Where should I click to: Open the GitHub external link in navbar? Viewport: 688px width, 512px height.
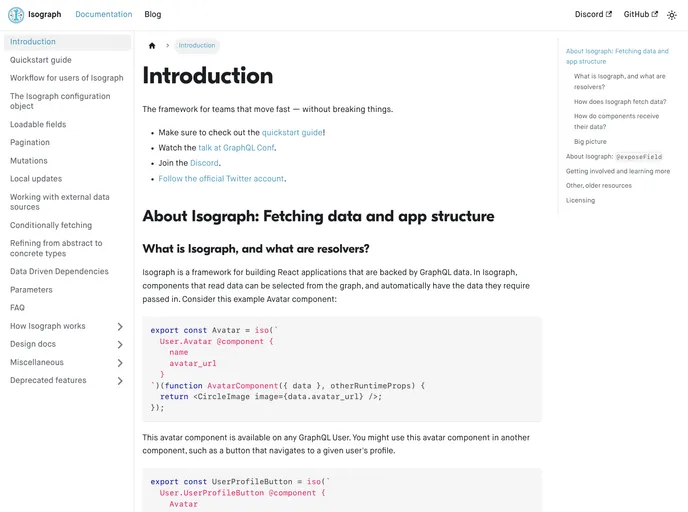[x=641, y=14]
